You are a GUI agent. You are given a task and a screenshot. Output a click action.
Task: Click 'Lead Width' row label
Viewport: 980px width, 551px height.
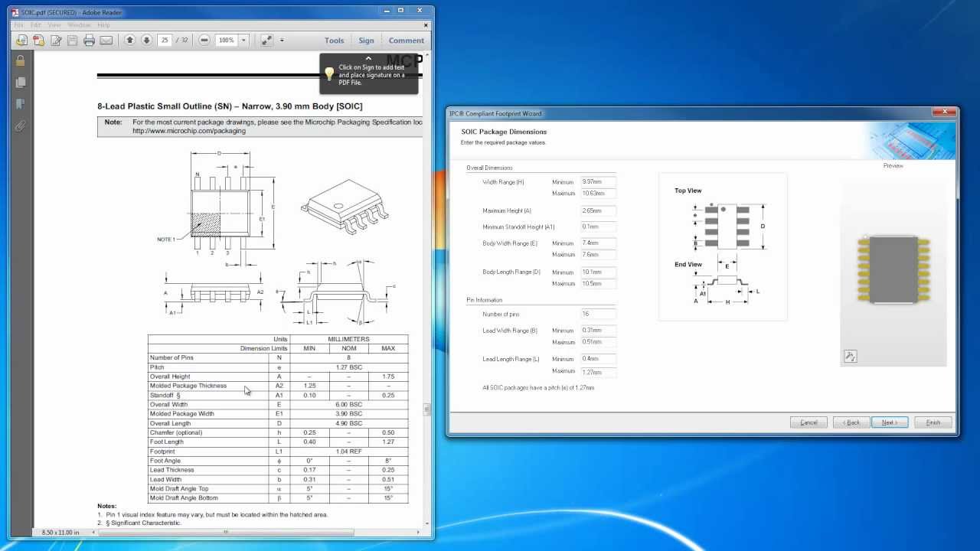tap(166, 479)
